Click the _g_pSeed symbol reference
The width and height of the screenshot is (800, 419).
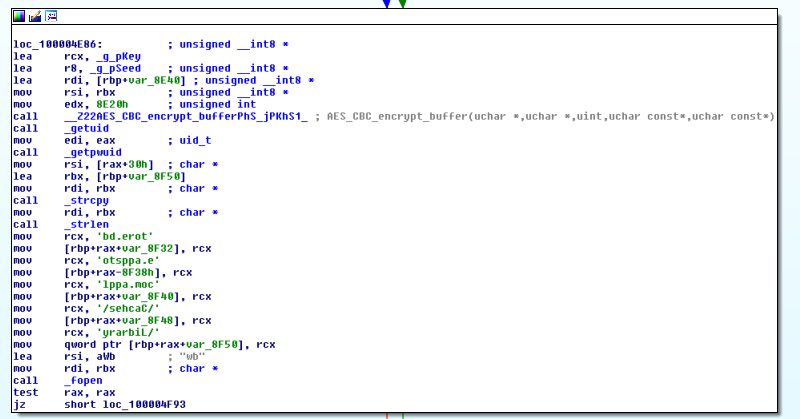tap(115, 68)
